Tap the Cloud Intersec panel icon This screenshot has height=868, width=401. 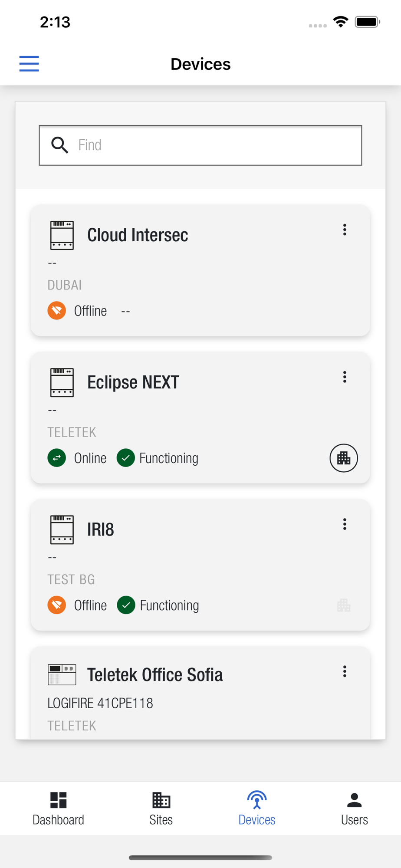coord(62,235)
